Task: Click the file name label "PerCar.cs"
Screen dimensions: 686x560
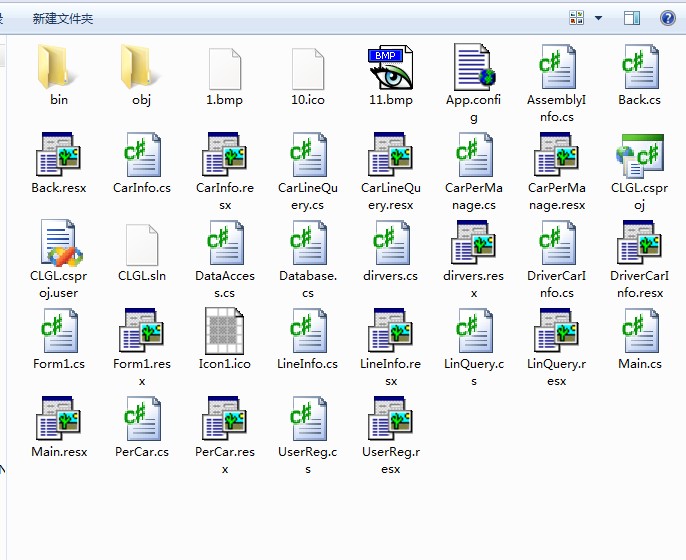Action: pyautogui.click(x=142, y=452)
